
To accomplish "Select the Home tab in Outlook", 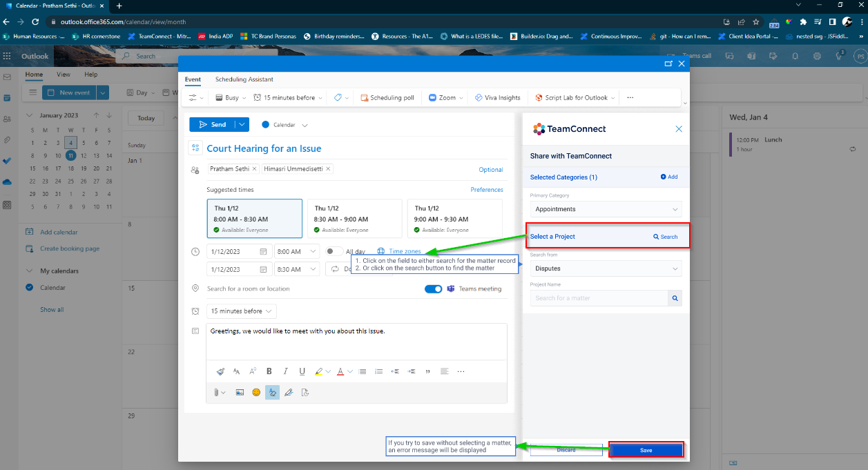I will (x=34, y=75).
